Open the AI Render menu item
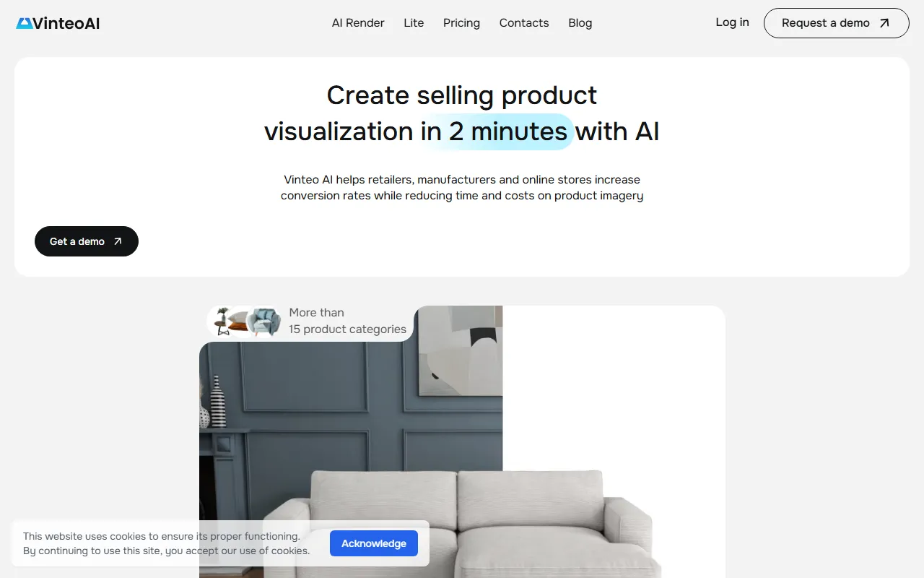 tap(358, 23)
